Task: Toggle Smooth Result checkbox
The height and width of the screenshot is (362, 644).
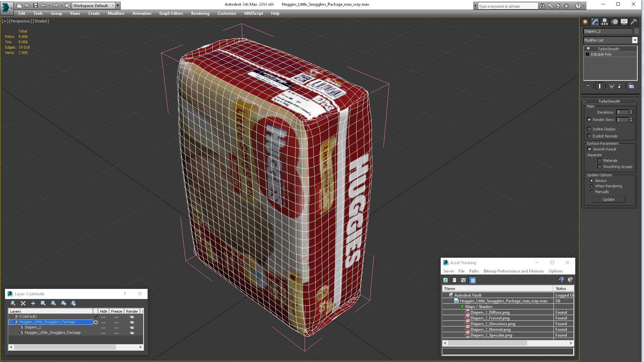Action: pos(589,149)
